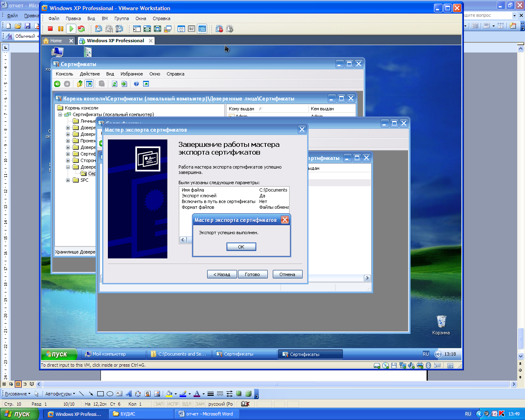This screenshot has width=525, height=420.
Task: Click the Console view icon in VMware toolbar
Action: [202, 29]
